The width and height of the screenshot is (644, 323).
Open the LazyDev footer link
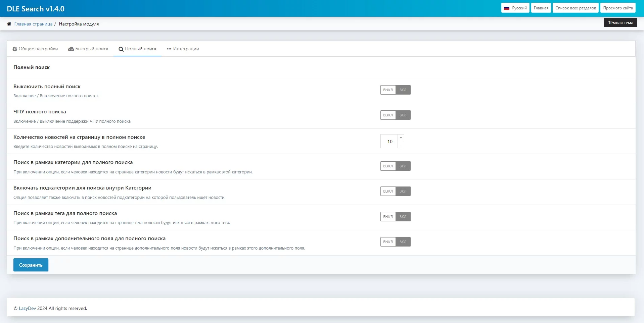pos(27,308)
